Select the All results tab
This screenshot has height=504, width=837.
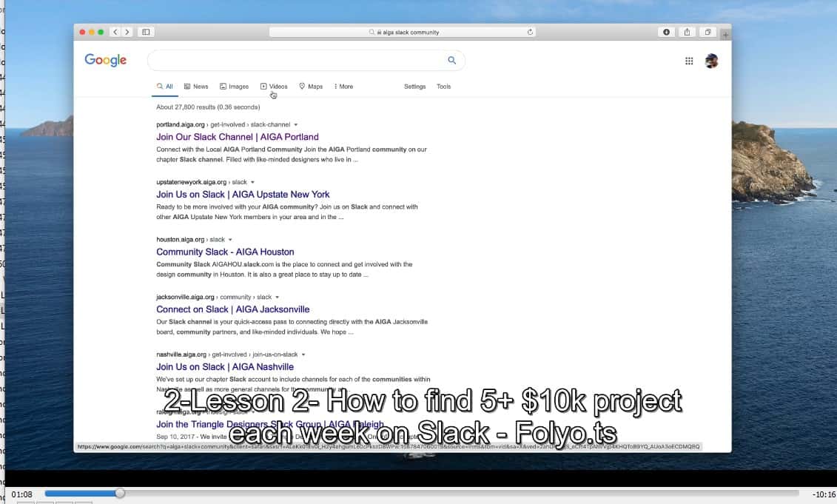click(164, 87)
